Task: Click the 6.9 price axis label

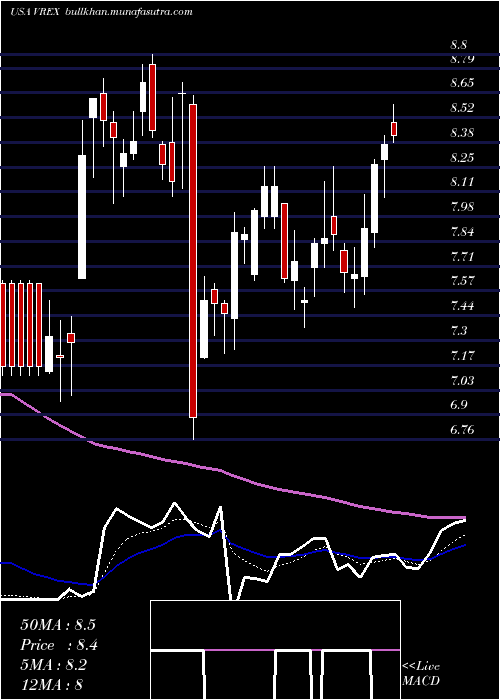Action: point(458,405)
